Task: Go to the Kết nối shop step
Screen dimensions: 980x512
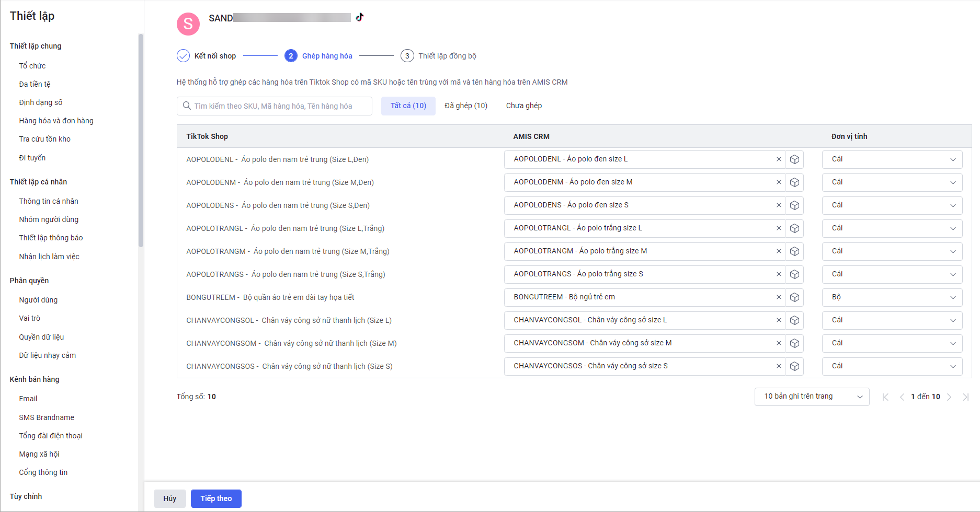Action: [207, 56]
